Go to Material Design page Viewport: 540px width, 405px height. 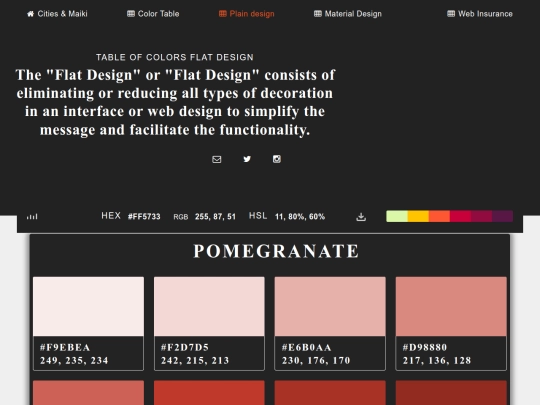pos(348,14)
